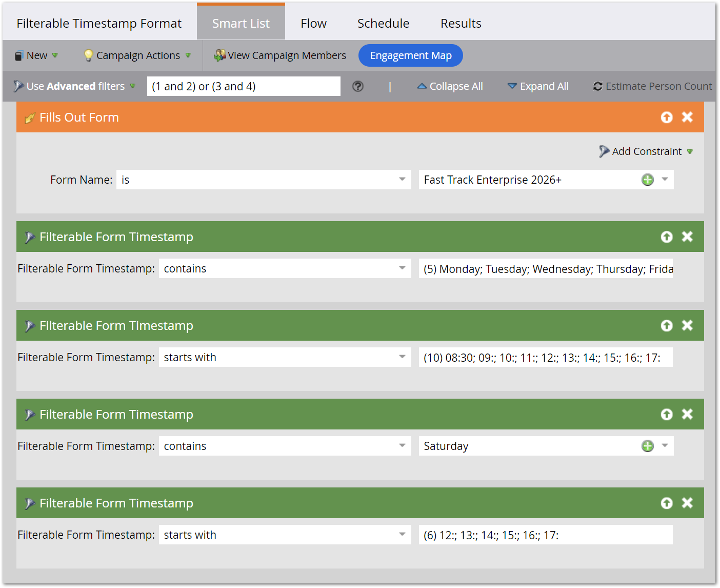This screenshot has height=588, width=720.
Task: Click the green plus beside Fast Track Enterprise
Action: (647, 180)
